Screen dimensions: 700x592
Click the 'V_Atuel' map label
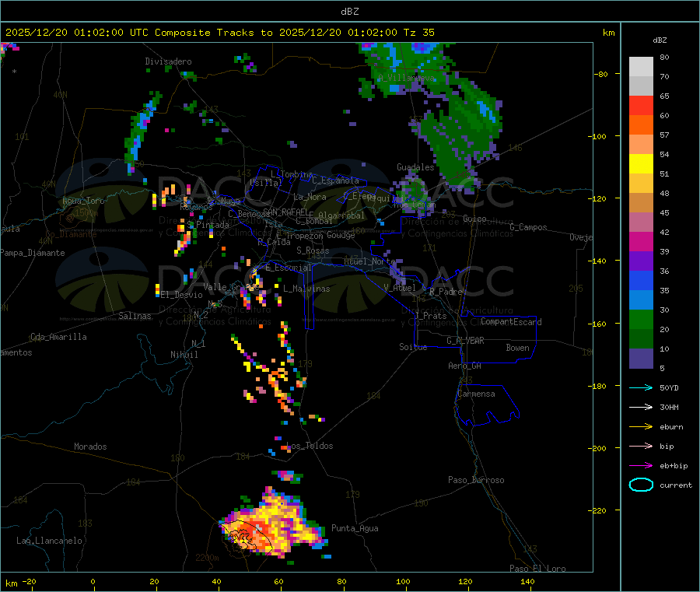tap(400, 288)
